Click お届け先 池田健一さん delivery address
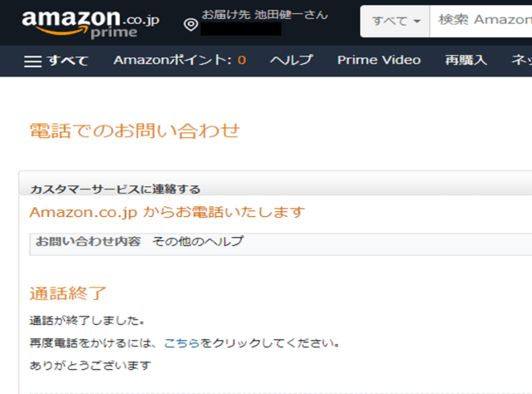532x394 pixels. pos(265,14)
